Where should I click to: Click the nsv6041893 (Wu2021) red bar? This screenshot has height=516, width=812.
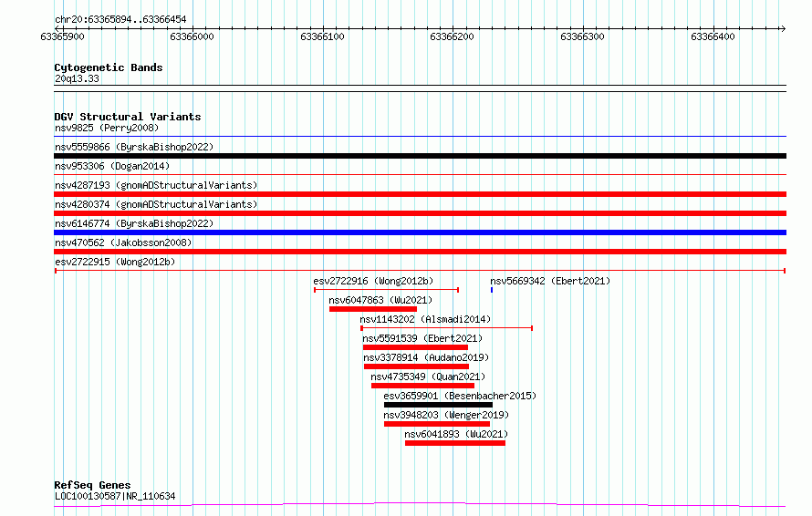pyautogui.click(x=454, y=443)
